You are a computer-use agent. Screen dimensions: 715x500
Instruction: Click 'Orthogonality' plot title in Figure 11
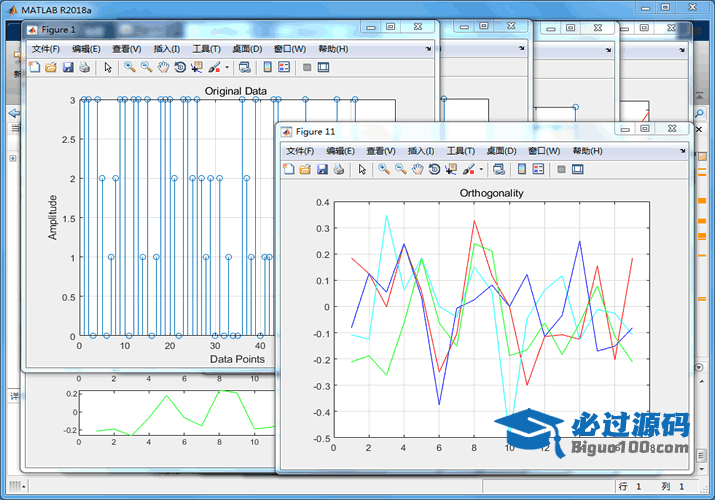(491, 193)
